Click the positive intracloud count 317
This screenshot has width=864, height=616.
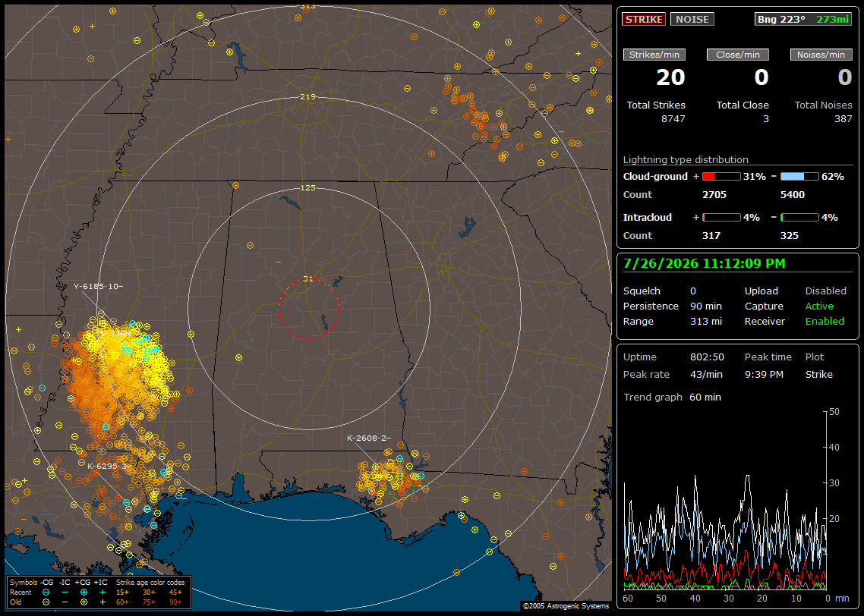pyautogui.click(x=711, y=236)
